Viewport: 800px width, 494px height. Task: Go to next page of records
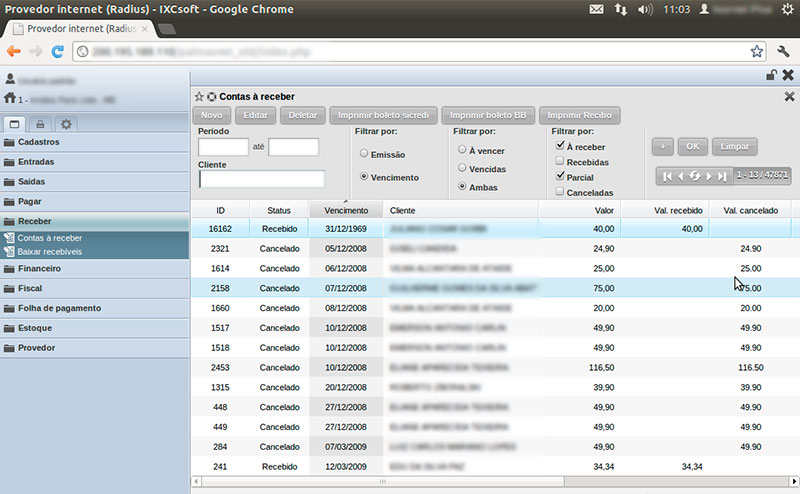pyautogui.click(x=709, y=177)
